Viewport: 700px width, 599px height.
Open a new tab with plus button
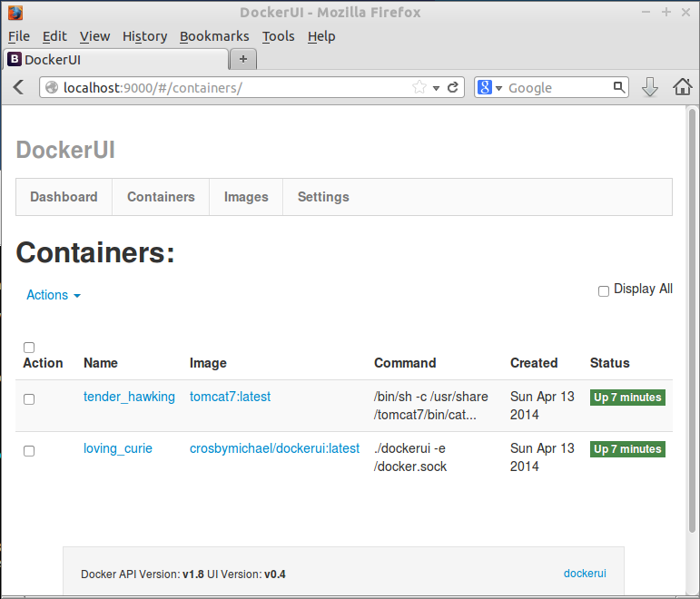click(243, 59)
